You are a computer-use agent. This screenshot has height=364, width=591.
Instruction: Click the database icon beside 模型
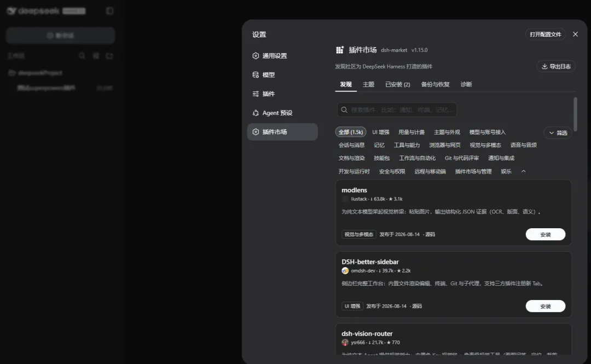point(256,74)
